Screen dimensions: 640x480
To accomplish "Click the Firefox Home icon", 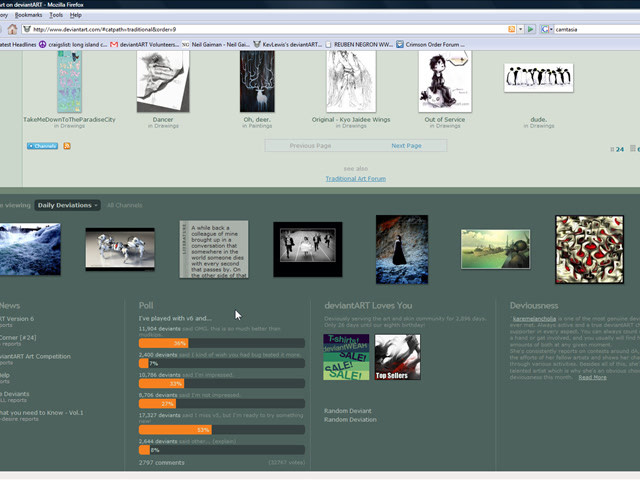I will (x=12, y=29).
